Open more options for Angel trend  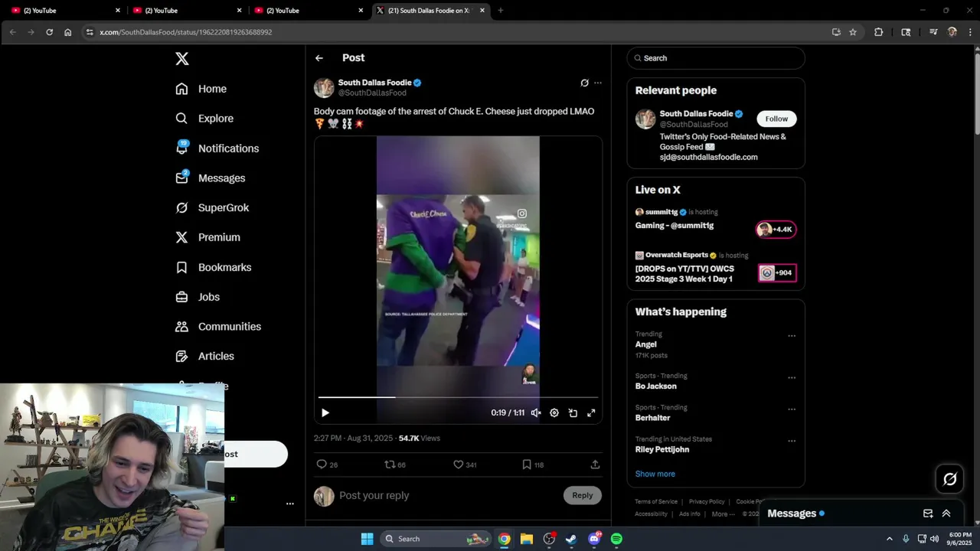coord(792,335)
